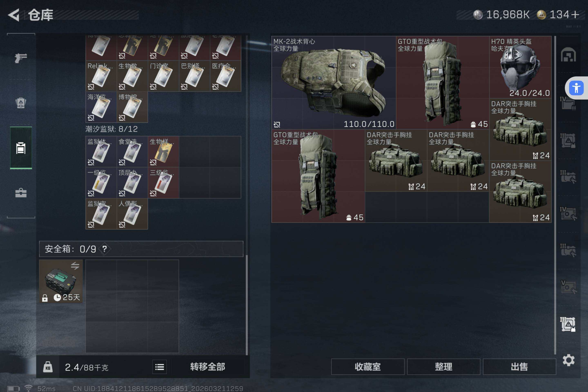Viewport: 588px width, 392px height.
Task: Select the H70 精英头盔 helmet item
Action: 520,67
